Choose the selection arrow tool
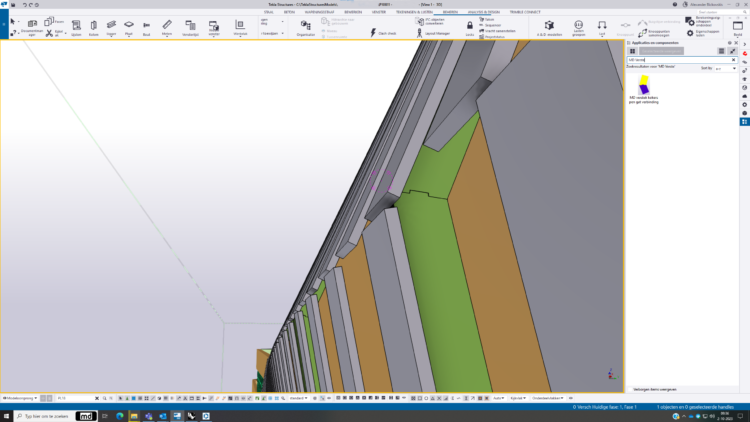The image size is (750, 422). [12, 22]
